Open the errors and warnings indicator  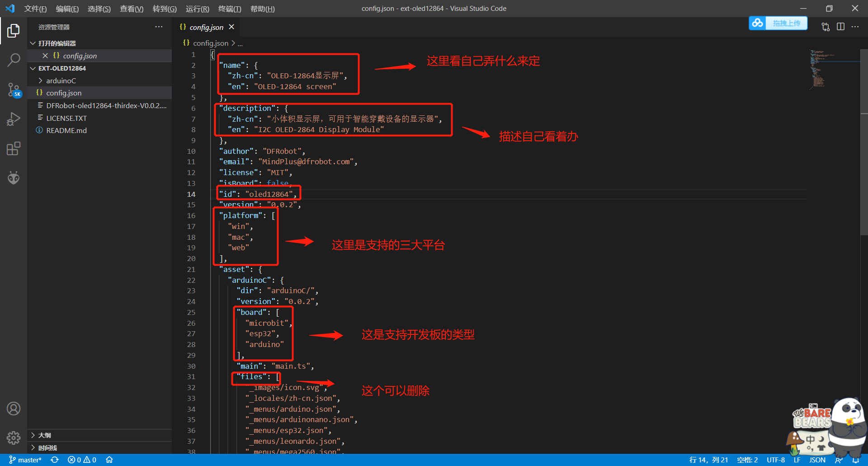[x=82, y=460]
